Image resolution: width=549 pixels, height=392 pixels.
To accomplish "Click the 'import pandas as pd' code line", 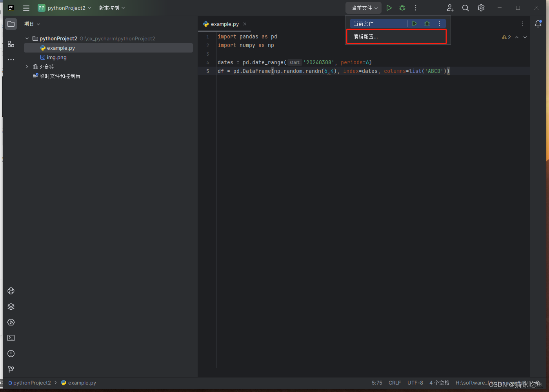I will 247,36.
